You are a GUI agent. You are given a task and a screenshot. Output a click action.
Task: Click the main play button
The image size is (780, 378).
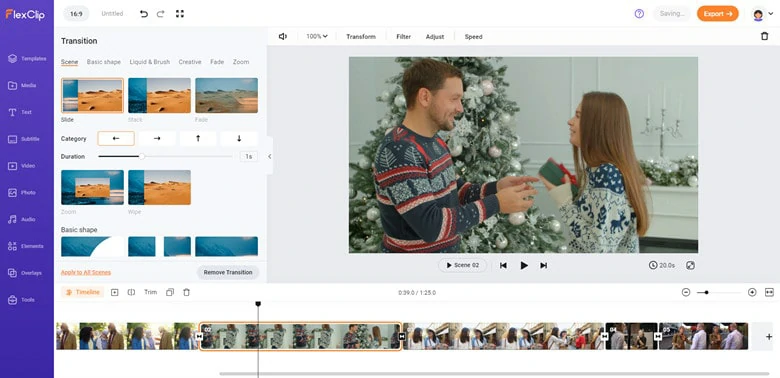tap(524, 266)
